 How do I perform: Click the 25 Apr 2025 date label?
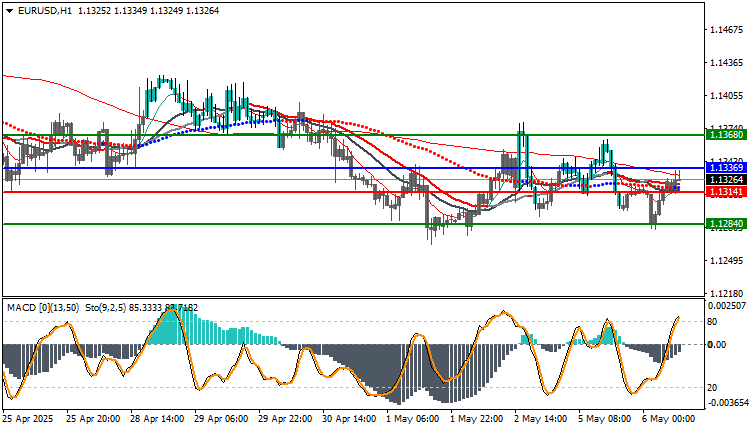(x=28, y=419)
